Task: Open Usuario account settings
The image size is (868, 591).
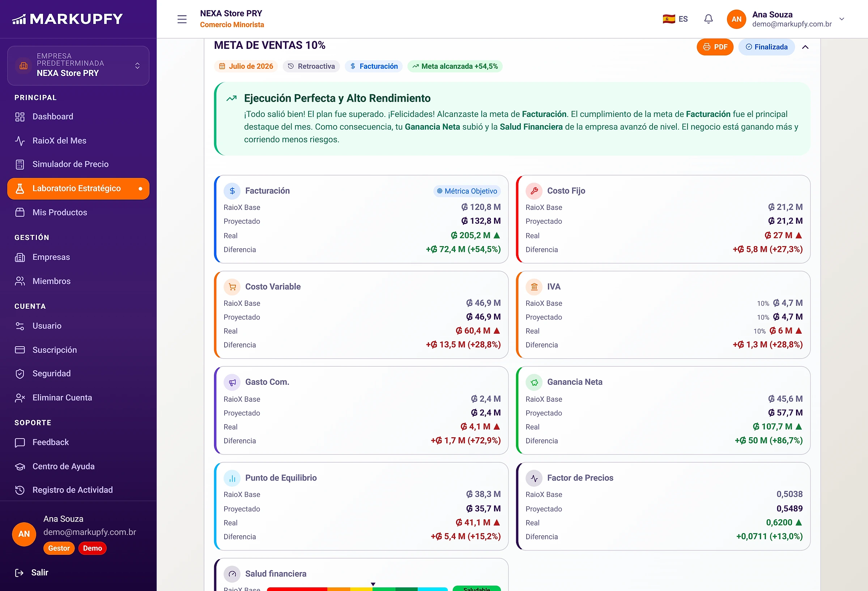Action: (x=78, y=326)
